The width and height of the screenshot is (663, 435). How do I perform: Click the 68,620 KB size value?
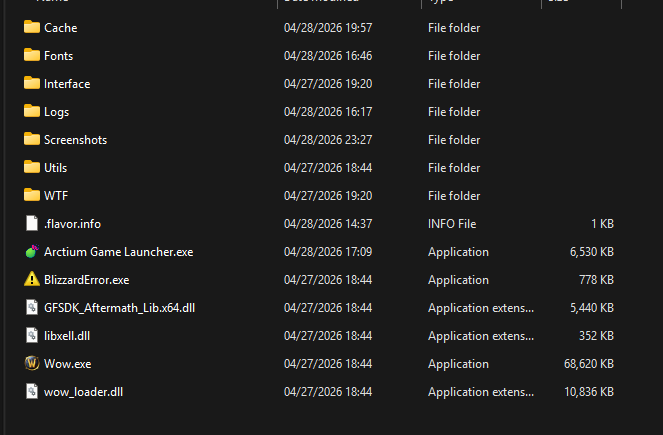coord(591,364)
